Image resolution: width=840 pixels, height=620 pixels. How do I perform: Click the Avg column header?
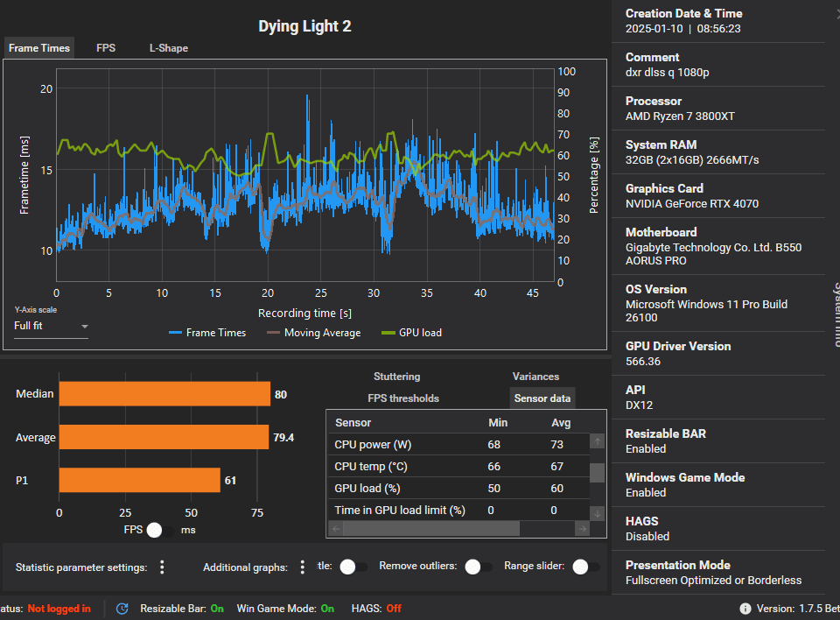(x=561, y=423)
